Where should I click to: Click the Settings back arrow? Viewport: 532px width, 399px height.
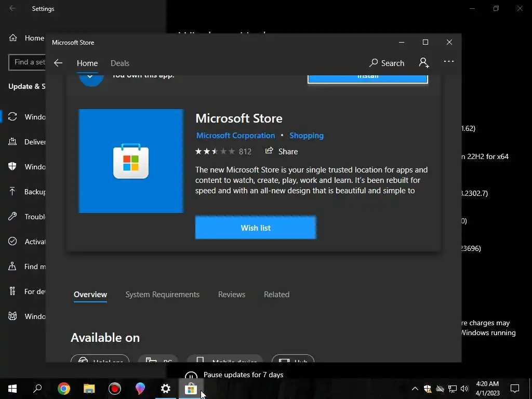(12, 8)
